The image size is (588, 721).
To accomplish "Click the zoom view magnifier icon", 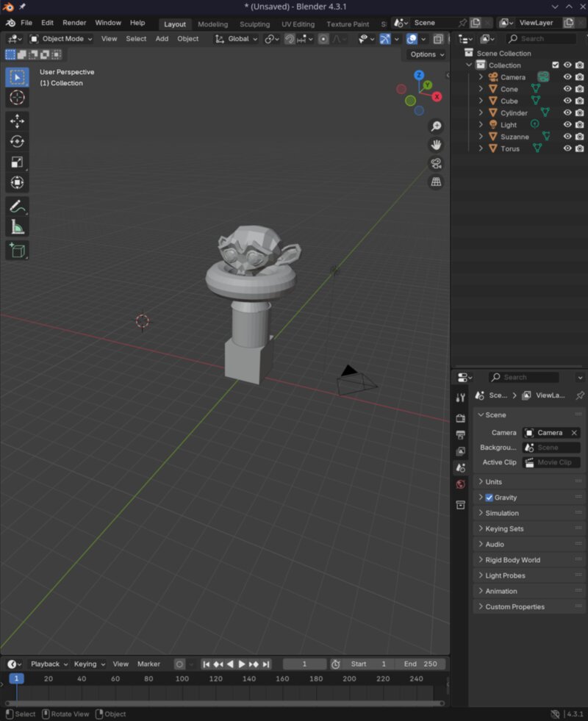I will click(436, 126).
